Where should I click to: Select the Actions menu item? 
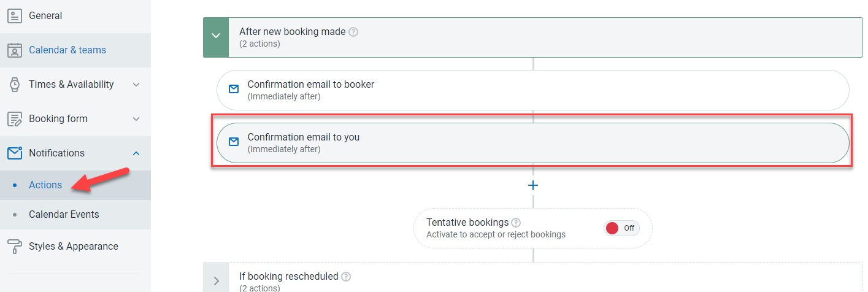(45, 185)
